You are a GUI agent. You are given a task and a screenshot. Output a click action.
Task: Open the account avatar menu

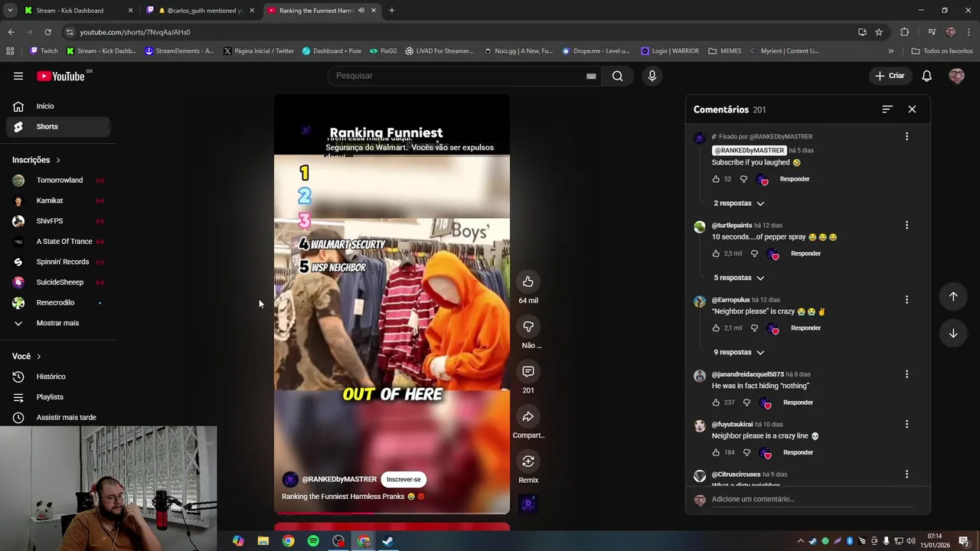point(956,76)
